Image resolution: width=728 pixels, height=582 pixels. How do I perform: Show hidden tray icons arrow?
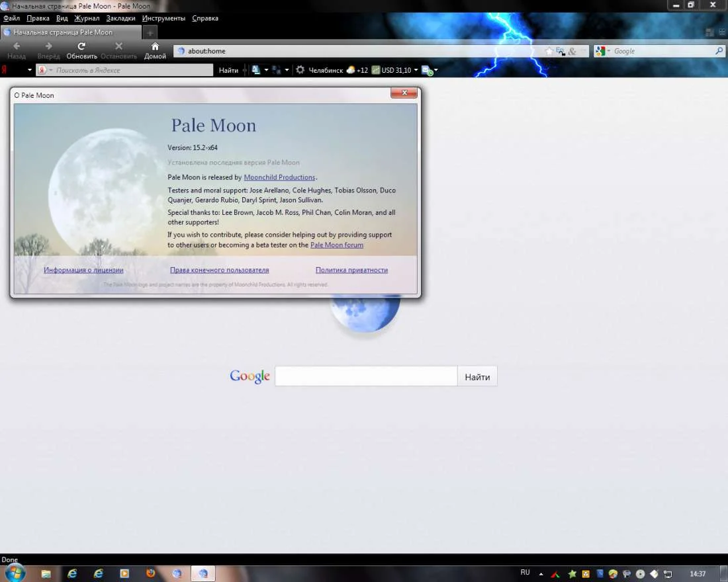pos(541,574)
